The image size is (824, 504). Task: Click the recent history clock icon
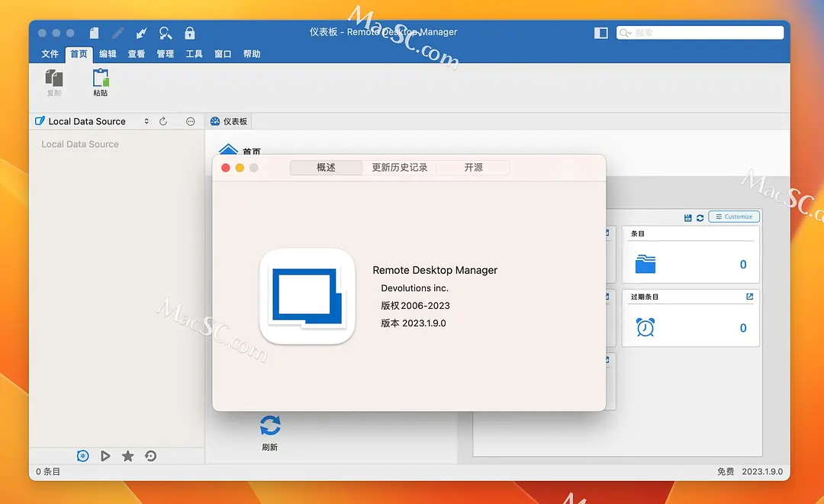tap(151, 456)
